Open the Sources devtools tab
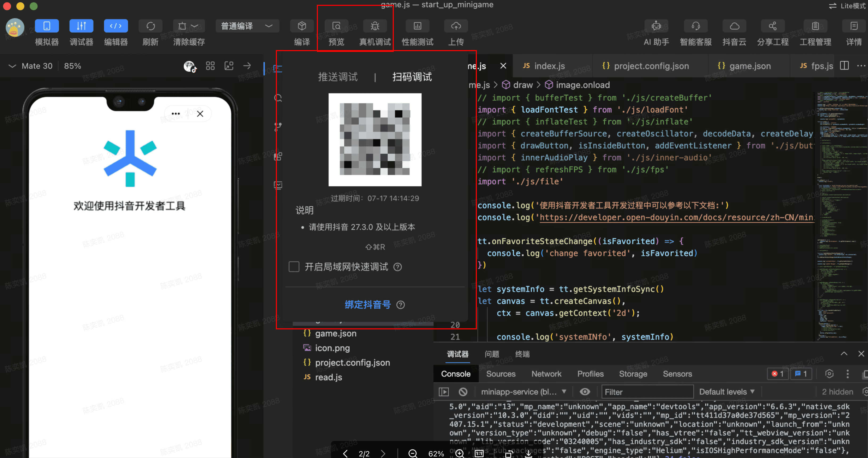 click(501, 374)
